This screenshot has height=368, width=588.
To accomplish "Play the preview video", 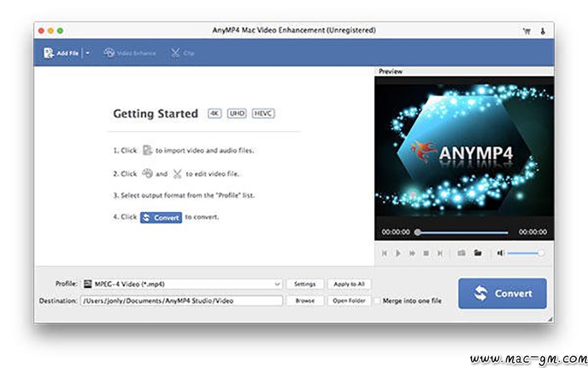I will pos(398,253).
